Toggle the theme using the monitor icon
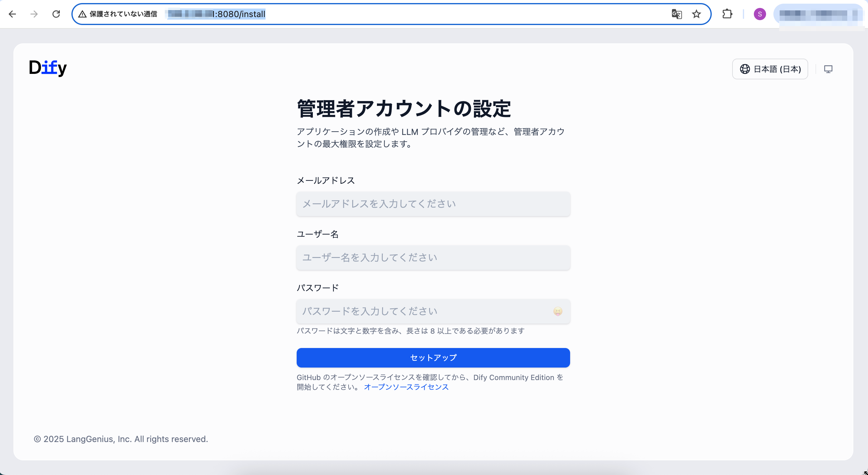This screenshot has width=868, height=475. 828,69
